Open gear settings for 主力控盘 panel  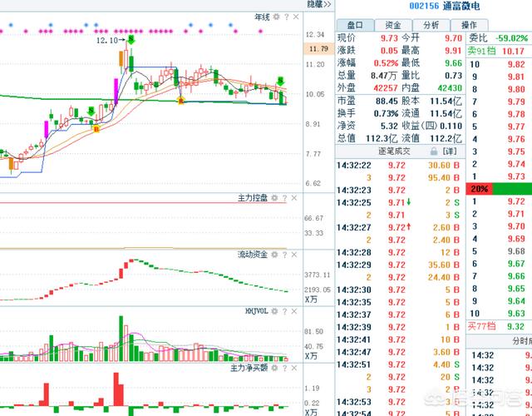[x=276, y=197]
